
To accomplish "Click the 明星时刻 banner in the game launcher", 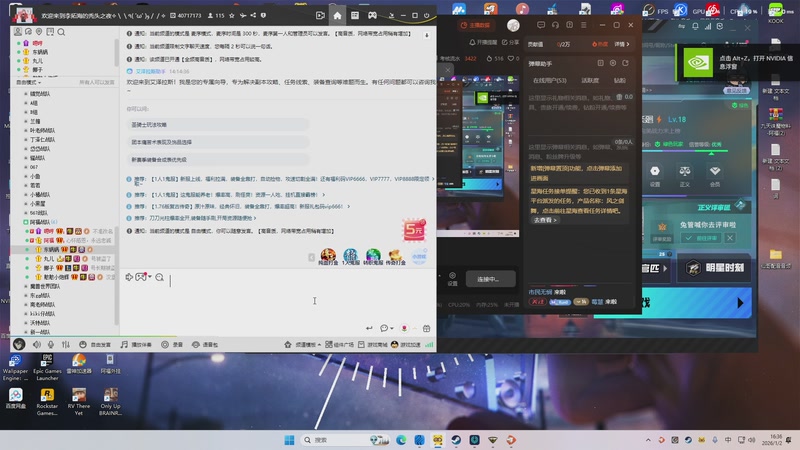I will [714, 268].
